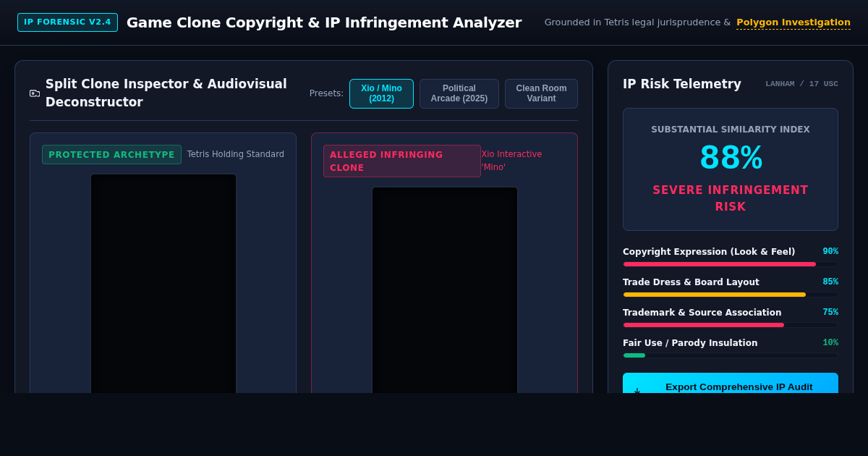This screenshot has width=868, height=456.
Task: Click Trade Dress & Board Layout label
Action: click(x=691, y=282)
